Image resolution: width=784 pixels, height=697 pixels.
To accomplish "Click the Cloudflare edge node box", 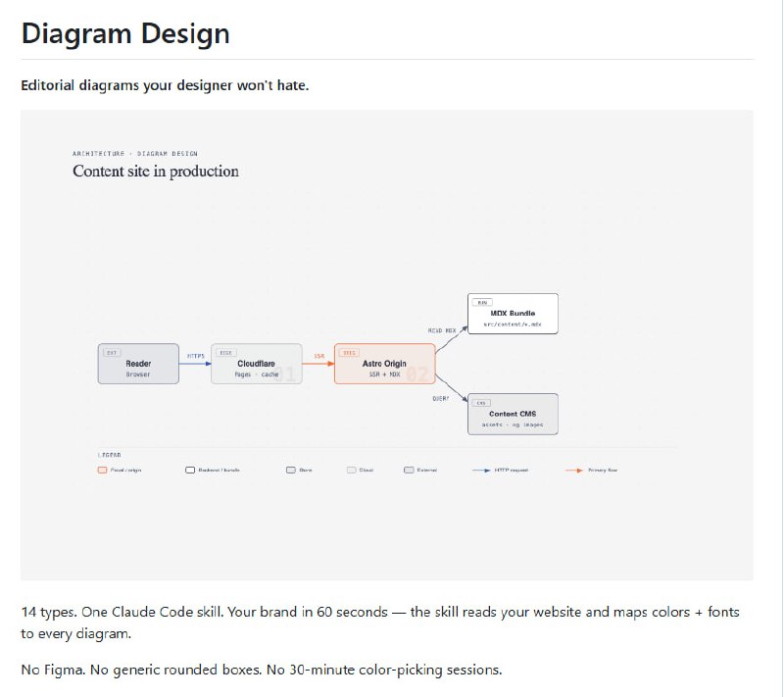I will pyautogui.click(x=256, y=364).
